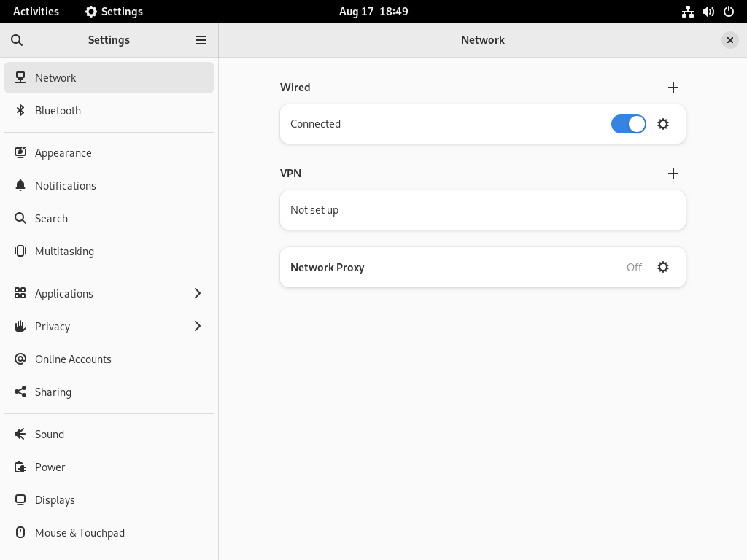Click the Sharing sidebar icon
The image size is (747, 560).
point(20,392)
